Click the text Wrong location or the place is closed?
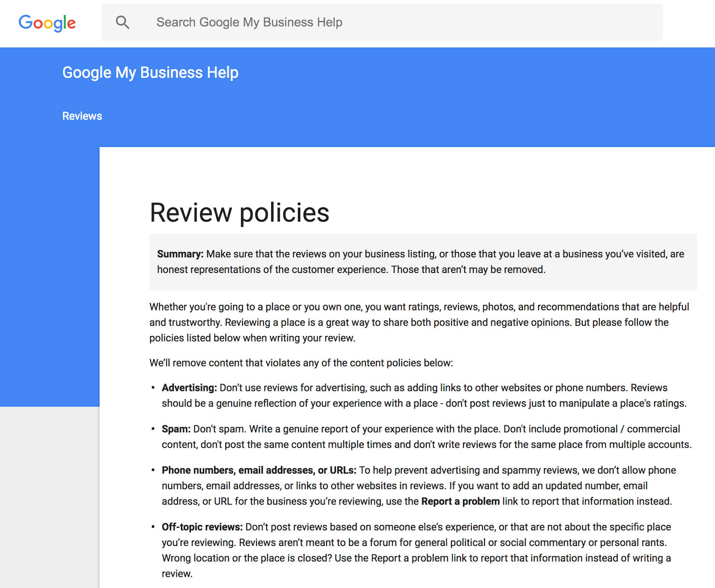 pos(247,558)
